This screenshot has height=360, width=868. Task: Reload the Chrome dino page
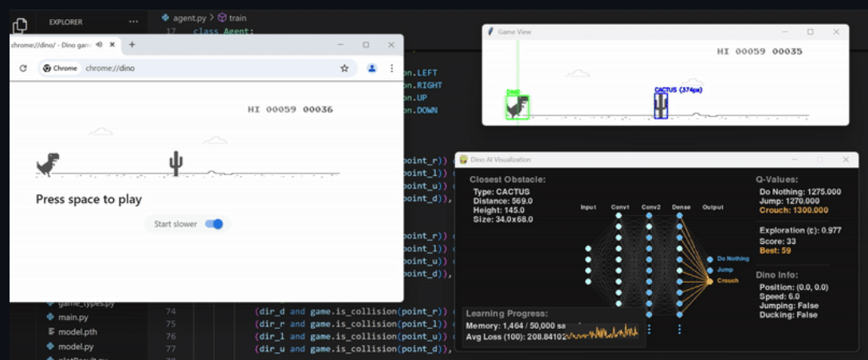[22, 68]
